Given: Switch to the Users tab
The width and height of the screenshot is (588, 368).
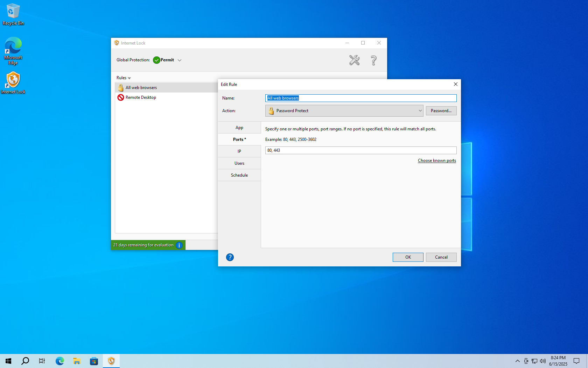Looking at the screenshot, I should click(x=239, y=163).
